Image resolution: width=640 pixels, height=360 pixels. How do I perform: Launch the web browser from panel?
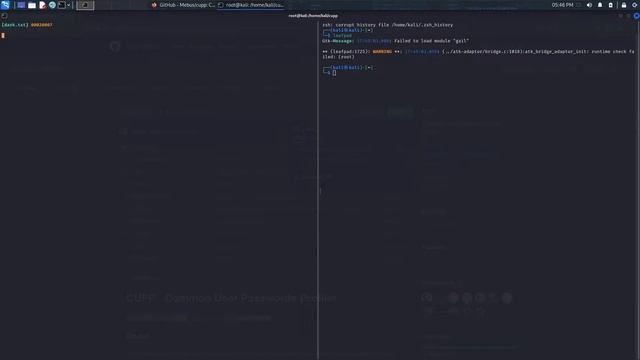pos(52,5)
